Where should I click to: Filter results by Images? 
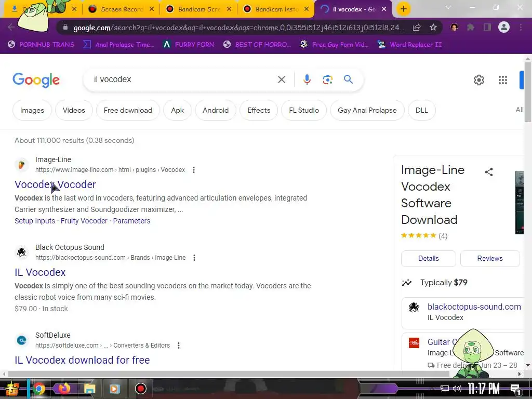click(32, 110)
